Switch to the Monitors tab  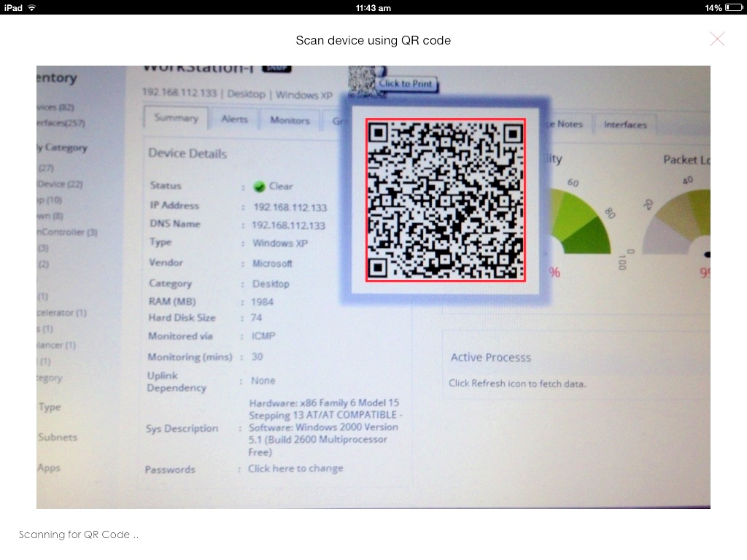[x=290, y=120]
